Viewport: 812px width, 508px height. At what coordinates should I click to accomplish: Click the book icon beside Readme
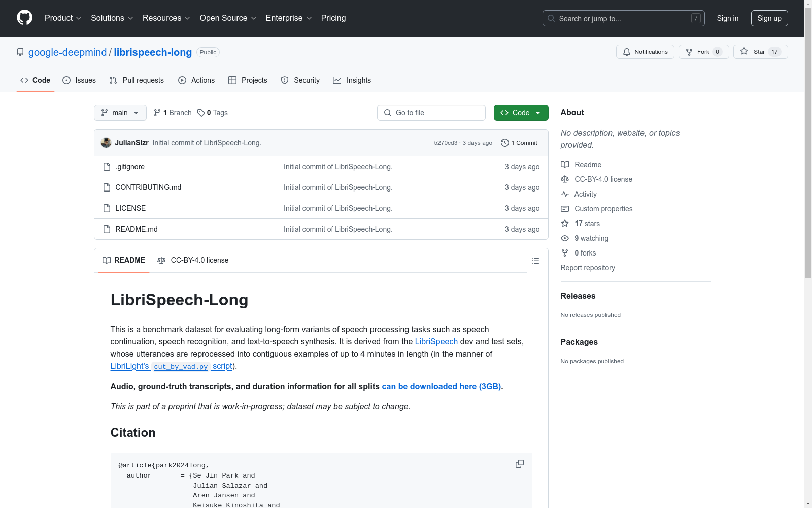pos(565,165)
